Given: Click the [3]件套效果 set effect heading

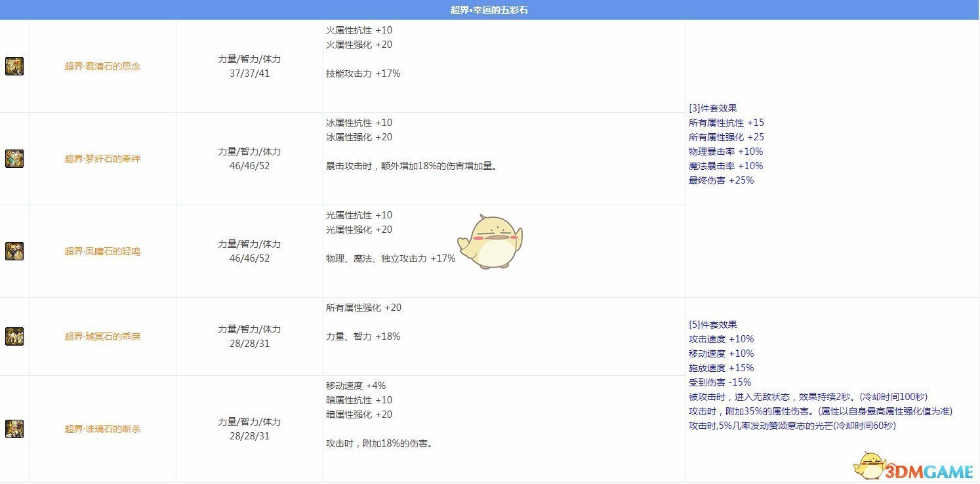Looking at the screenshot, I should coord(713,108).
